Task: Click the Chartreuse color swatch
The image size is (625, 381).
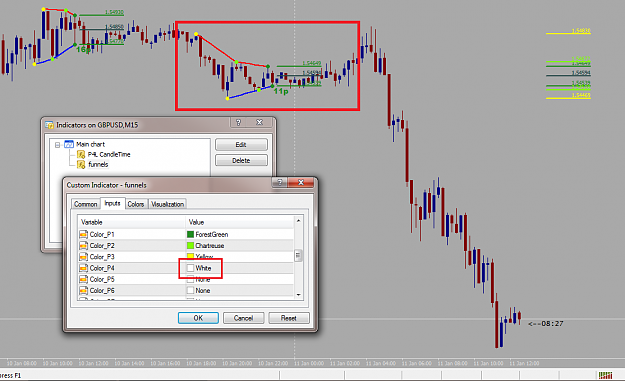Action: coord(191,245)
